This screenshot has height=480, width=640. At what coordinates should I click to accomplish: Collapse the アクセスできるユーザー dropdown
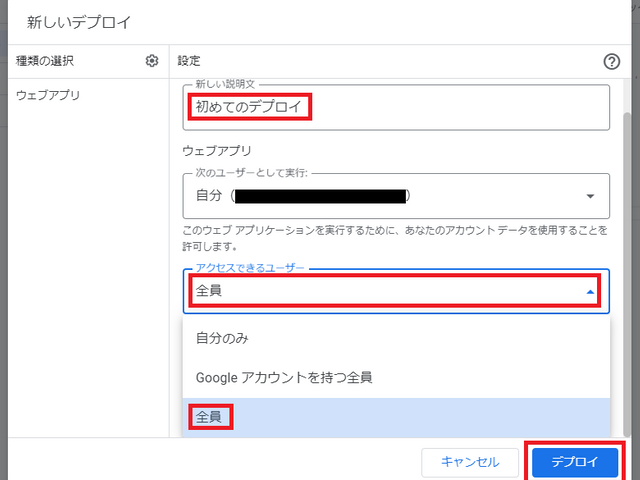(x=396, y=291)
